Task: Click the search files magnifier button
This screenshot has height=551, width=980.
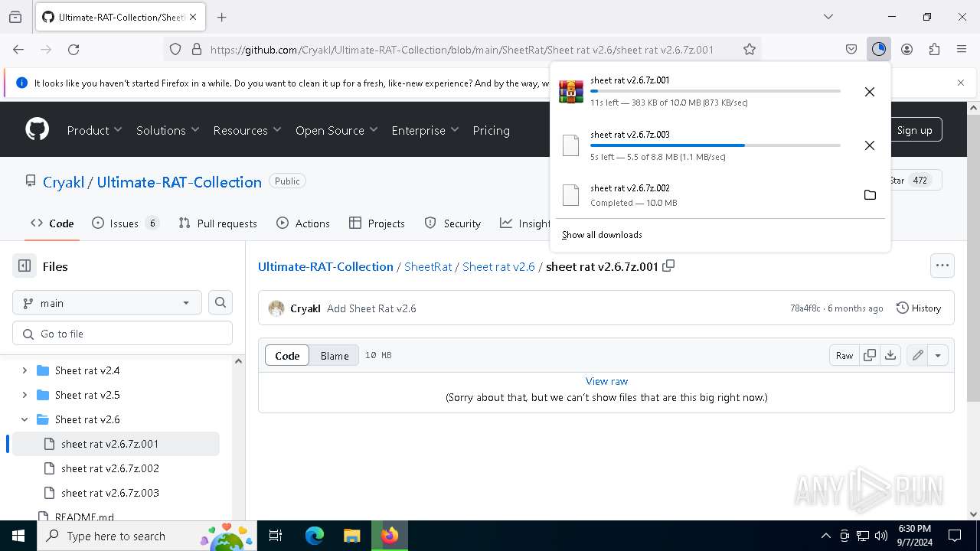Action: pyautogui.click(x=220, y=303)
